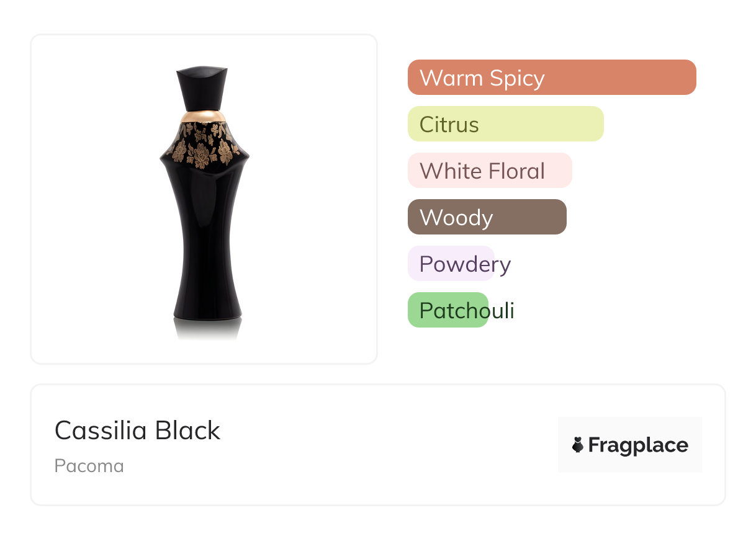Click the Citrus text label
Viewport: 756px width, 536px height.
[x=449, y=125]
